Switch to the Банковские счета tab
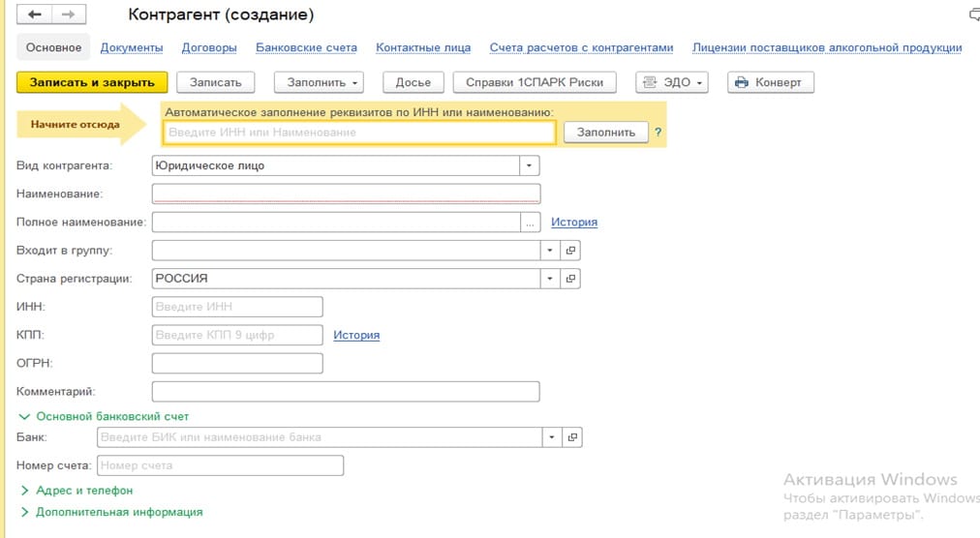Viewport: 980px width, 538px height. point(306,47)
